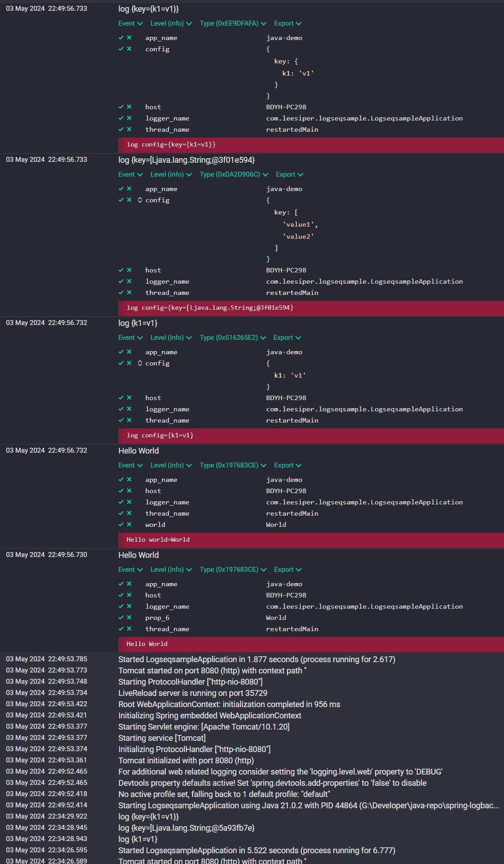Open the Export dropdown of the first event
The image size is (504, 864).
click(288, 23)
